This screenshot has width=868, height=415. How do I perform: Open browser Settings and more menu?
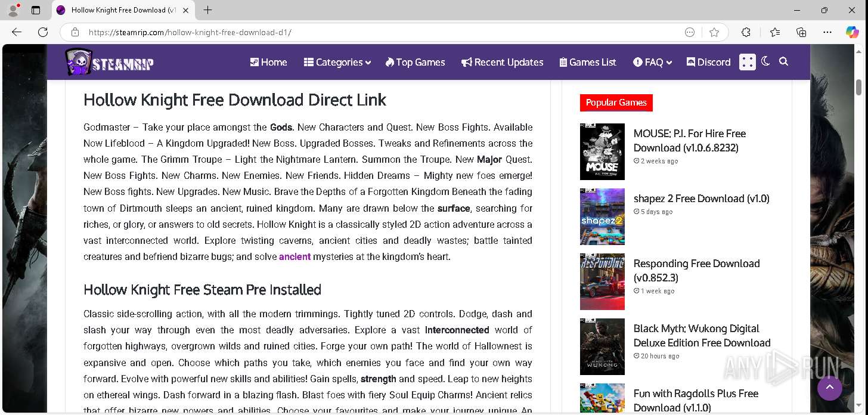click(827, 32)
